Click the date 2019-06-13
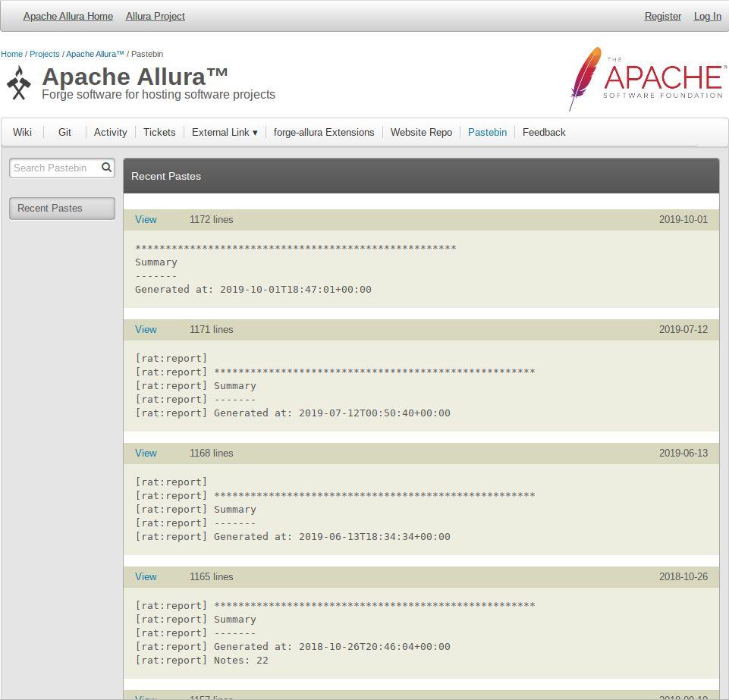729x700 pixels. tap(683, 454)
